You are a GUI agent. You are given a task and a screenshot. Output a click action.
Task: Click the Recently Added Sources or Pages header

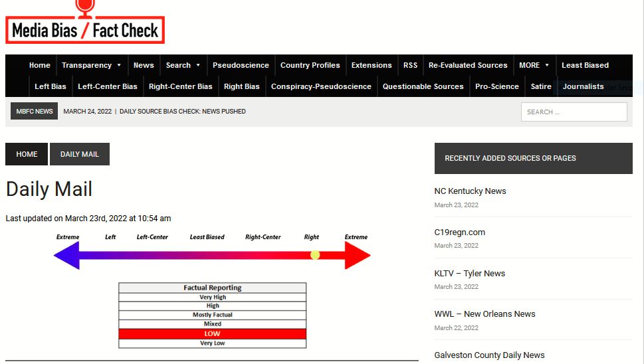pos(533,158)
